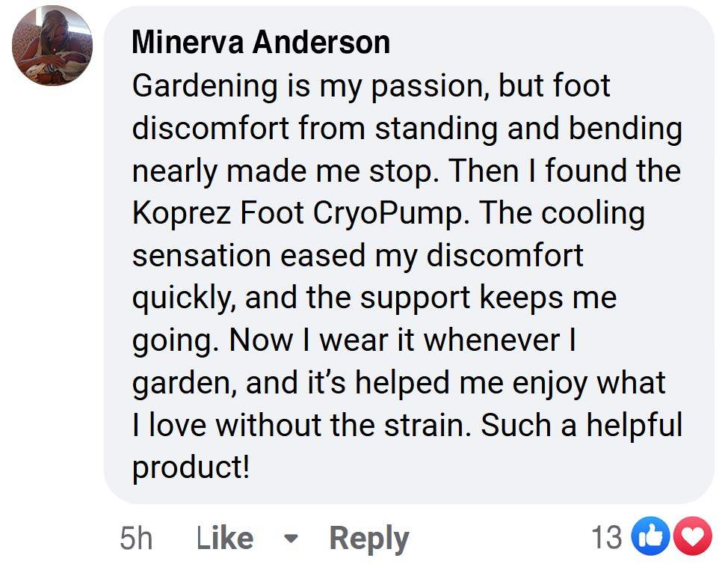Click the 'sensation eased my discomfort' line

click(x=357, y=256)
